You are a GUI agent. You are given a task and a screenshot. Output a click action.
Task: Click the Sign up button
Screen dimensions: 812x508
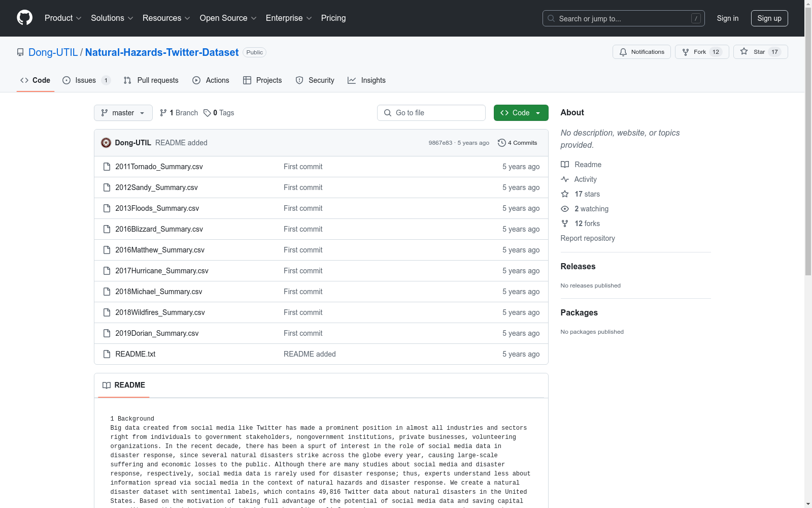click(x=769, y=18)
